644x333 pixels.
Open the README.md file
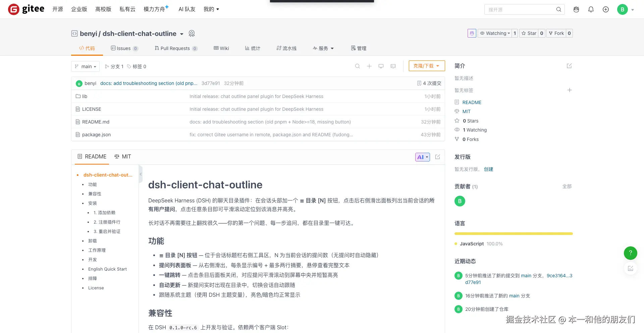point(96,122)
